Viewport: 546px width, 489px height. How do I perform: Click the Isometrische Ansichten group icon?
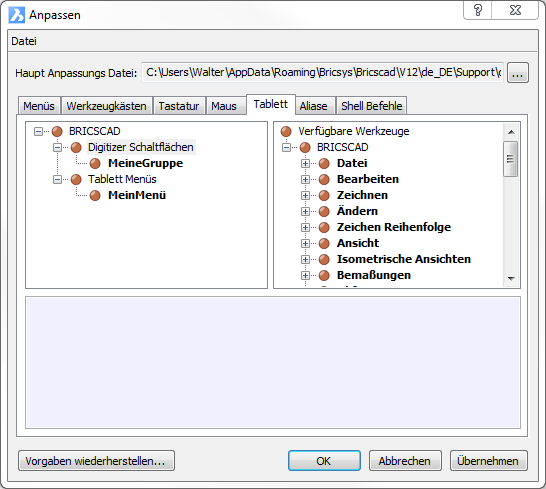coord(324,259)
